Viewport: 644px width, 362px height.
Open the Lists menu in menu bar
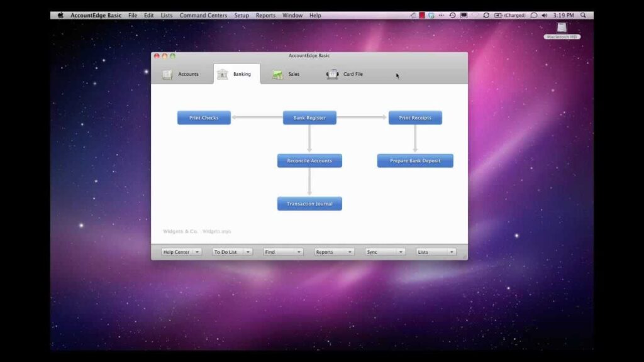[x=166, y=15]
